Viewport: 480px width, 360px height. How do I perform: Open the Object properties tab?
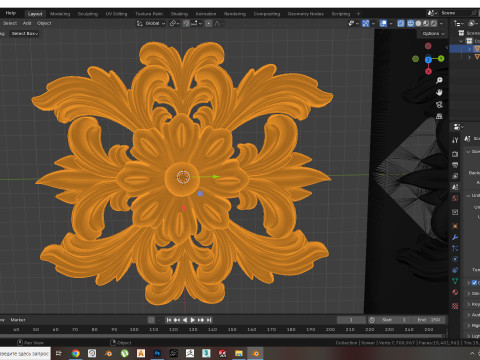coord(455,226)
